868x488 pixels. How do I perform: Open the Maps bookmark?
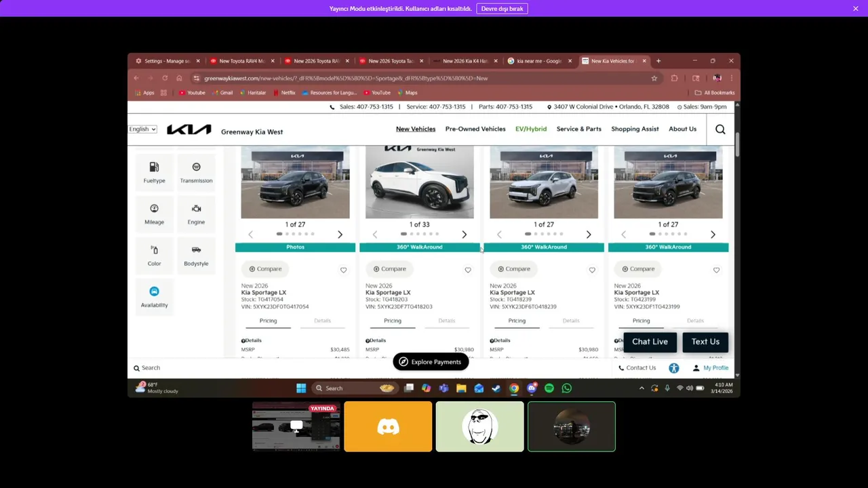[x=408, y=93]
